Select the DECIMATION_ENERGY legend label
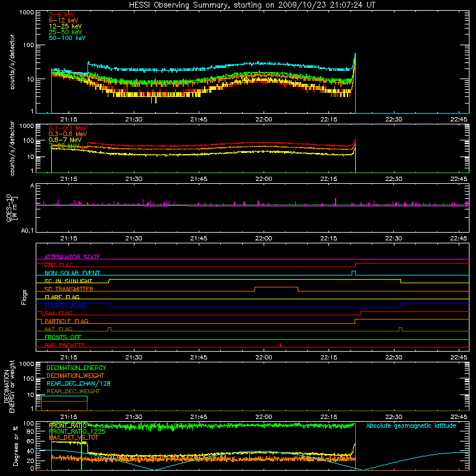This screenshot has height=476, width=476. (x=76, y=368)
